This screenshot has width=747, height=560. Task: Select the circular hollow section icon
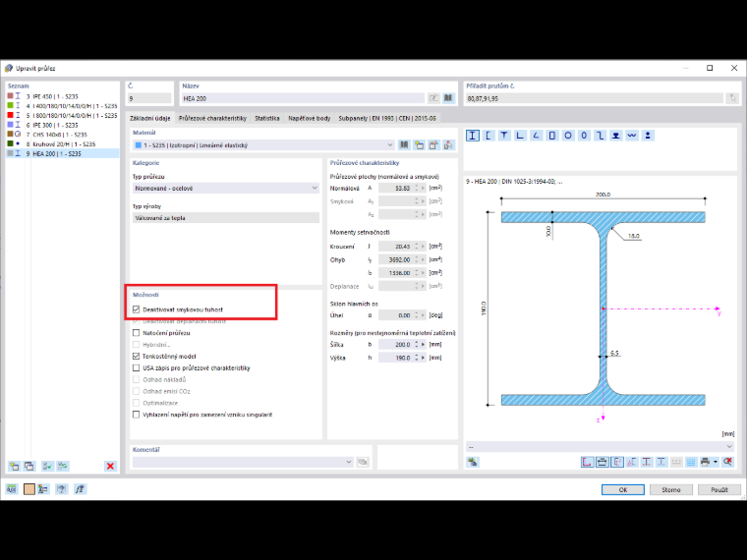click(568, 136)
